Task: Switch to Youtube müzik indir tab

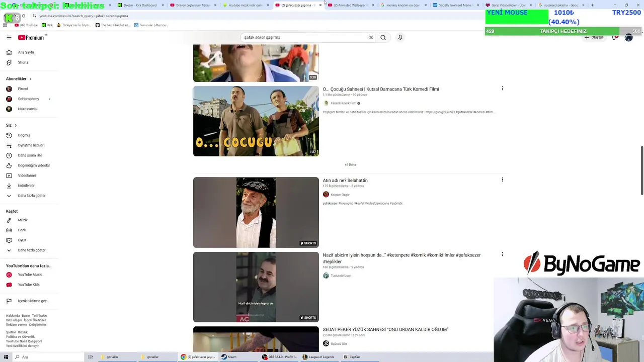Action: (x=246, y=5)
